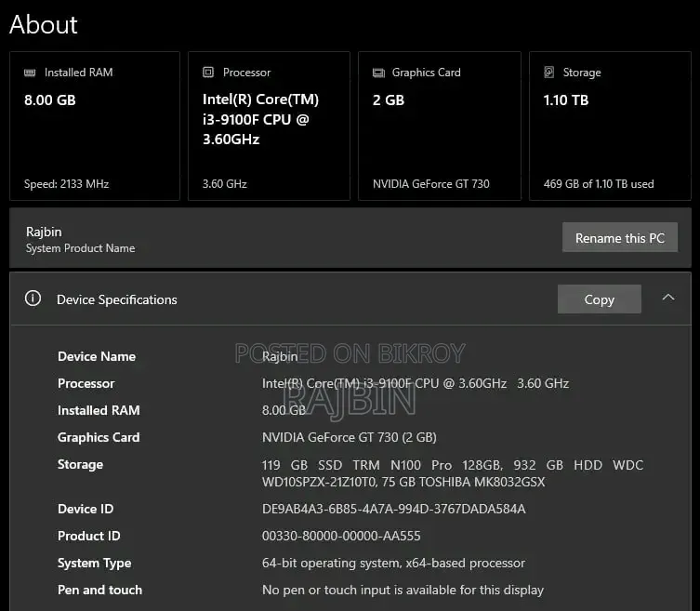Click the Device Specifications info icon
Screen dimensions: 700x611
pos(33,298)
